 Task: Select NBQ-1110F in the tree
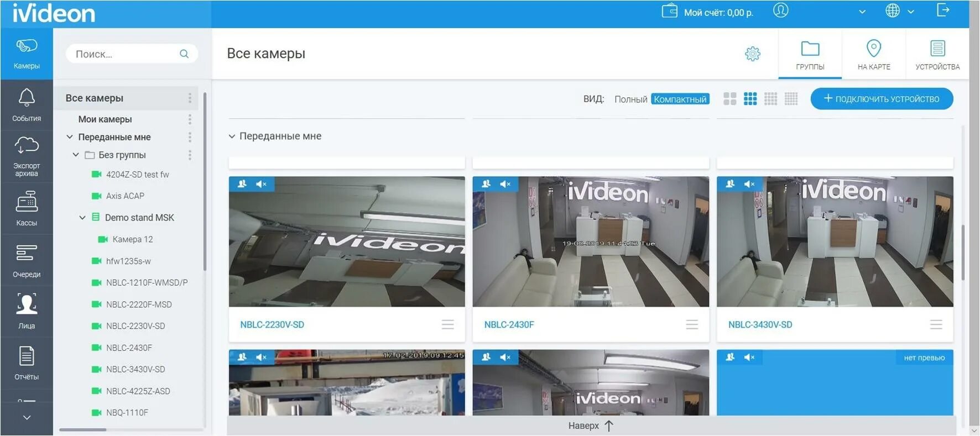tap(127, 413)
